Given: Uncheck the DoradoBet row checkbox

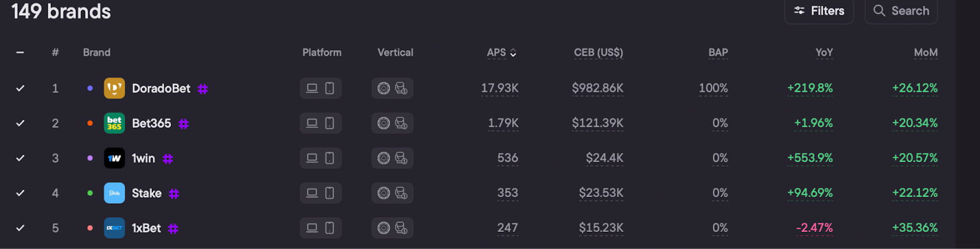Looking at the screenshot, I should 20,88.
